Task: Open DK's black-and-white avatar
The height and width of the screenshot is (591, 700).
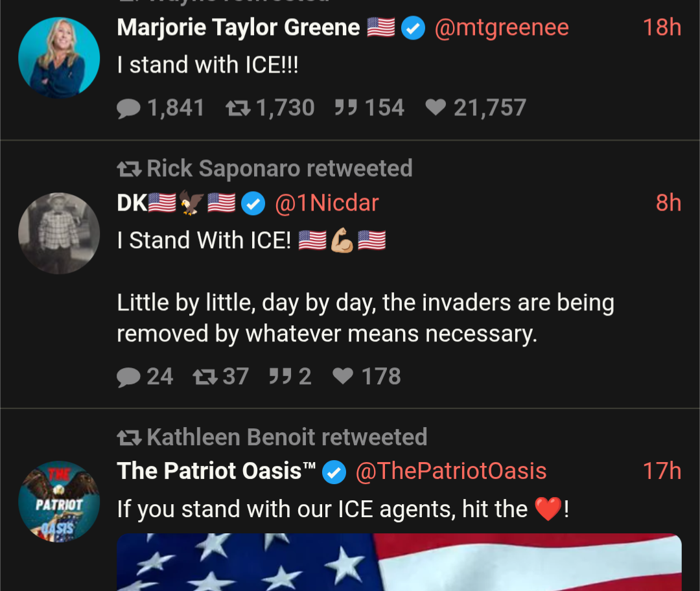Action: (x=59, y=233)
